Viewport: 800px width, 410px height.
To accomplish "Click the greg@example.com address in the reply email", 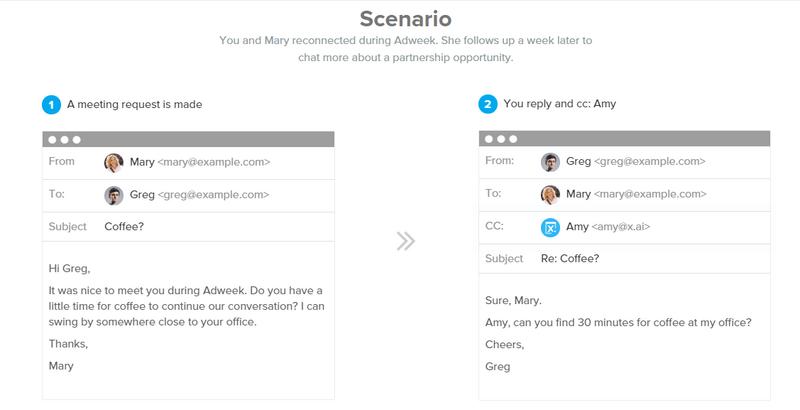I will click(652, 162).
